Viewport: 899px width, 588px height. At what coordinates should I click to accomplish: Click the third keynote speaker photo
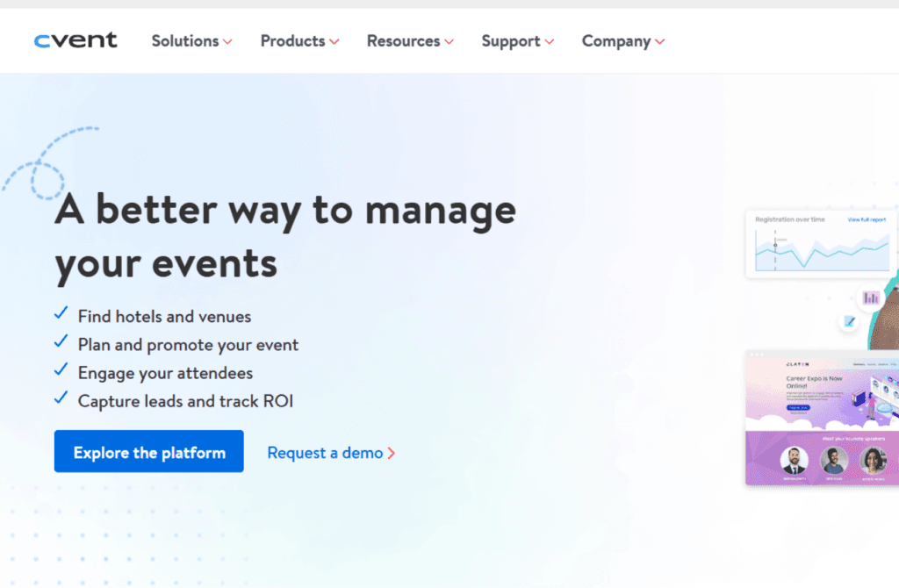click(873, 460)
